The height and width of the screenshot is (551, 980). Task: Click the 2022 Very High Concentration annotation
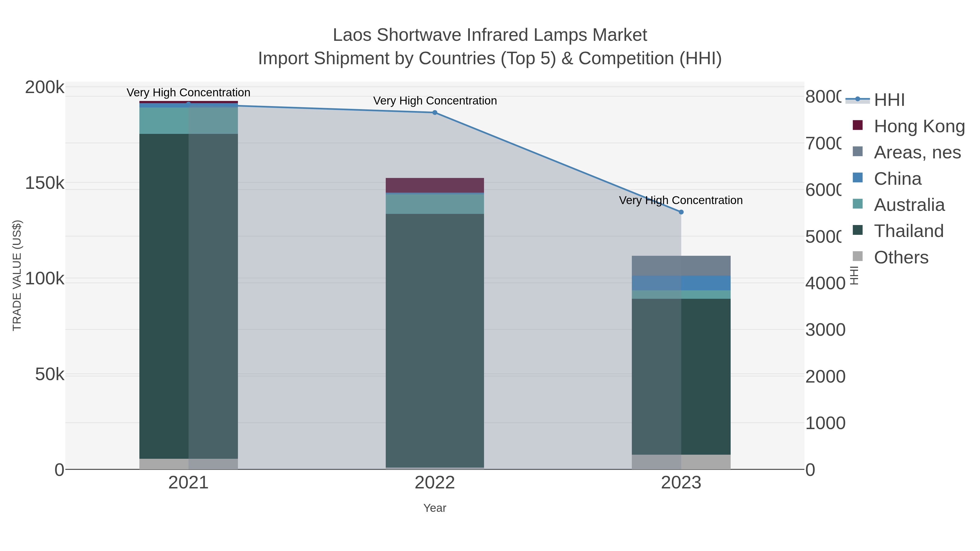pos(435,101)
